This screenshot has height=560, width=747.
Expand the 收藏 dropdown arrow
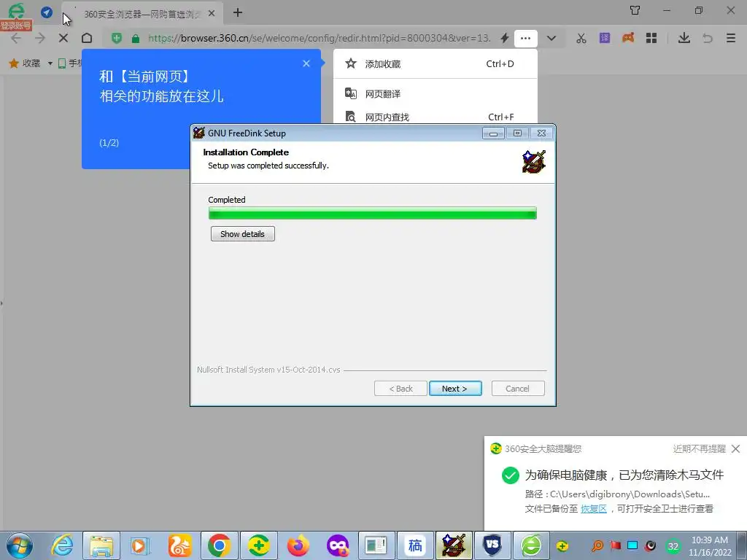tap(50, 63)
